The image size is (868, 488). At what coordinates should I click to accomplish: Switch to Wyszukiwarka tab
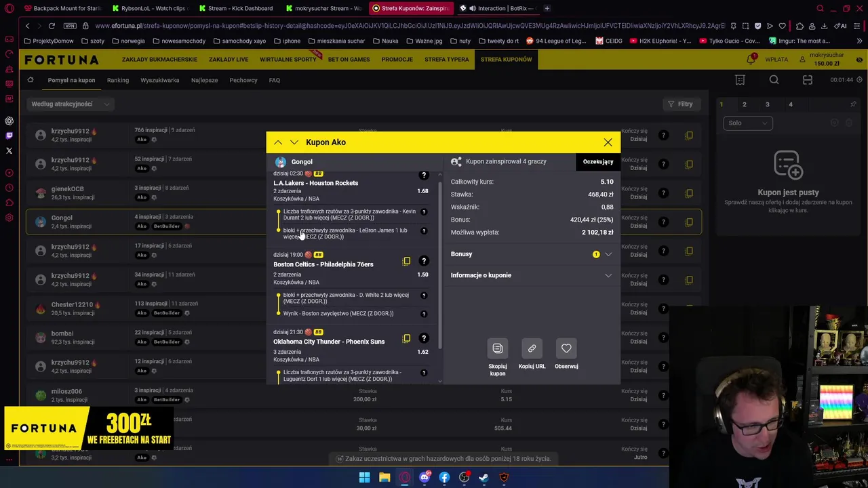click(160, 80)
